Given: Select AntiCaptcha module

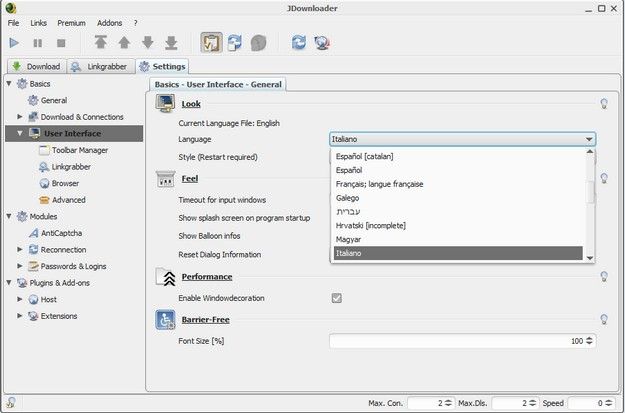Looking at the screenshot, I should pyautogui.click(x=55, y=233).
